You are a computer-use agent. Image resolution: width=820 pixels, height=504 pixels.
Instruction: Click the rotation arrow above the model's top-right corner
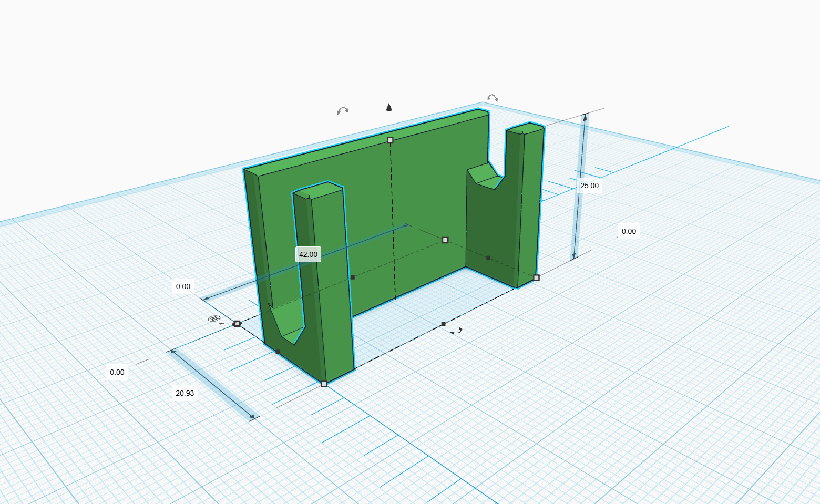tap(493, 98)
